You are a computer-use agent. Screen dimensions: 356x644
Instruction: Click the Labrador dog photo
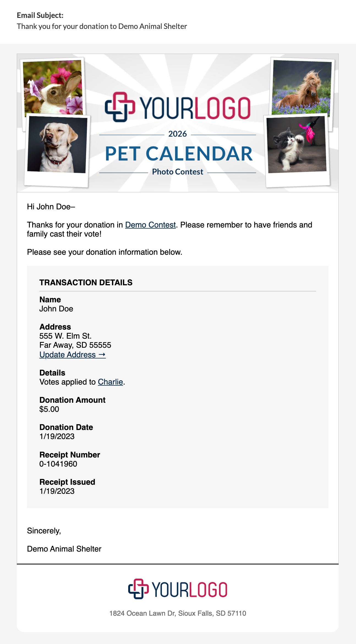pos(57,145)
